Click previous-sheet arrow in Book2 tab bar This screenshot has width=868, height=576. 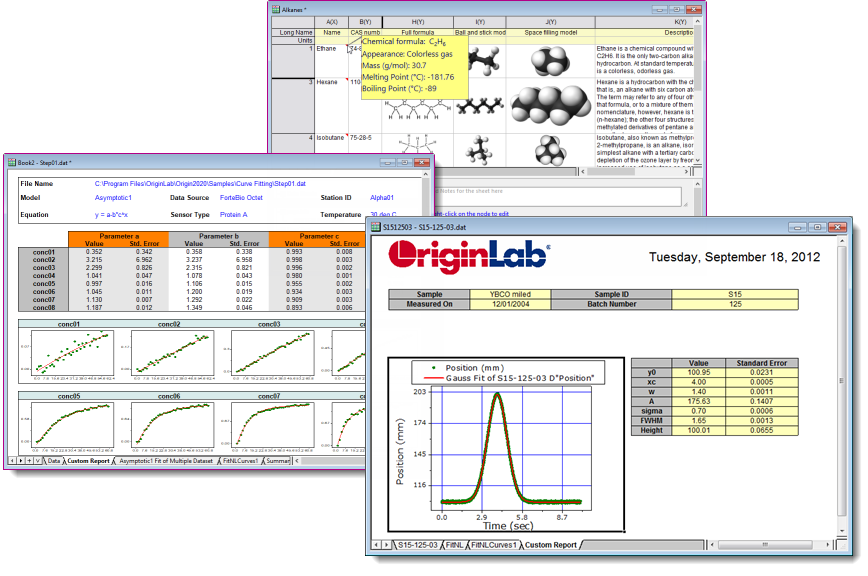pos(12,460)
